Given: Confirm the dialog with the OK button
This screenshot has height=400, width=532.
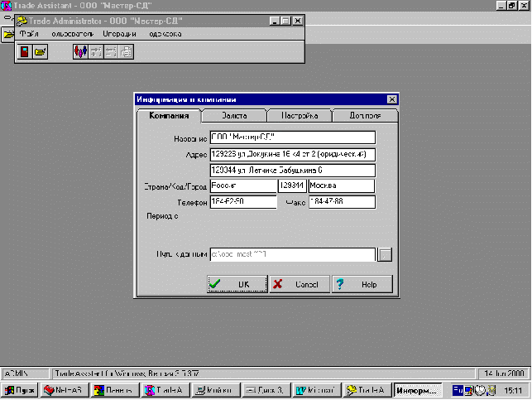Looking at the screenshot, I should coord(237,284).
